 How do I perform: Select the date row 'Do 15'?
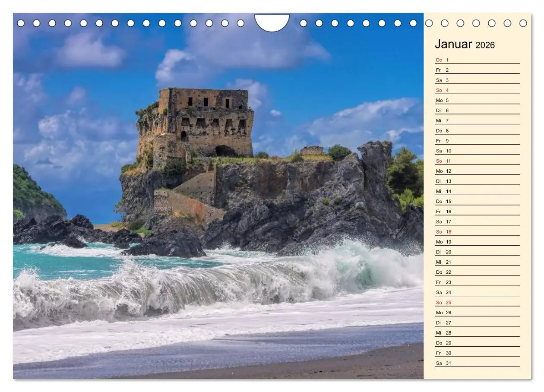pos(477,201)
